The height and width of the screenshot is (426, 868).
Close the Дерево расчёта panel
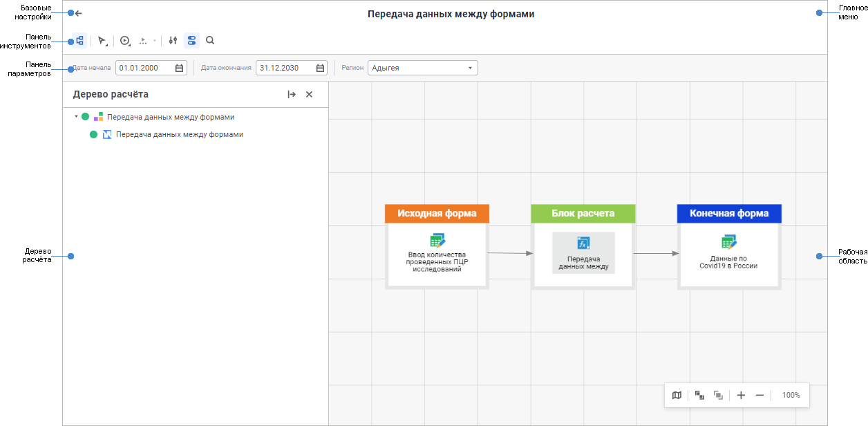(x=309, y=95)
